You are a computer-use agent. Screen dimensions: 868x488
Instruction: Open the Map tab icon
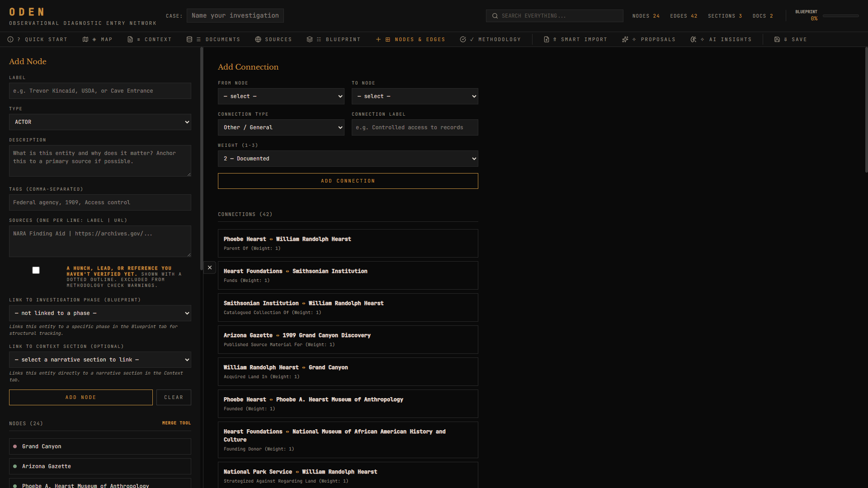(85, 39)
